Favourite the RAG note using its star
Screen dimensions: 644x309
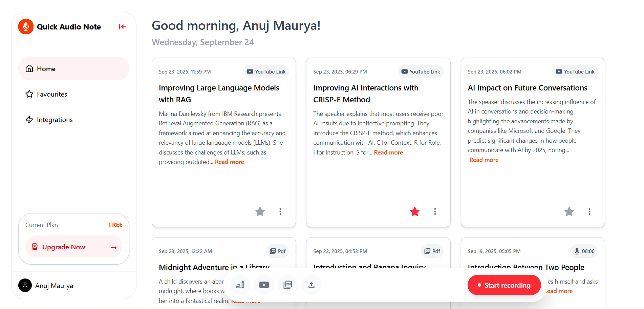tap(260, 211)
